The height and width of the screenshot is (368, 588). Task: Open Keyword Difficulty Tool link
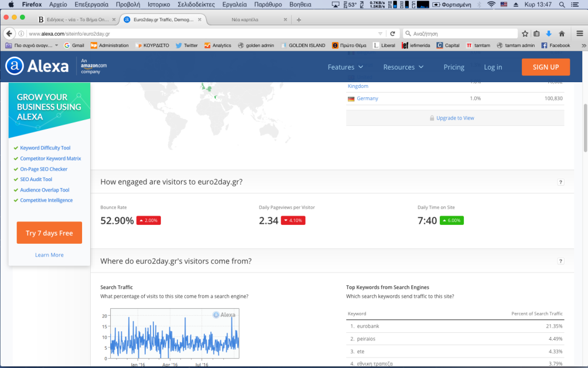click(x=45, y=148)
